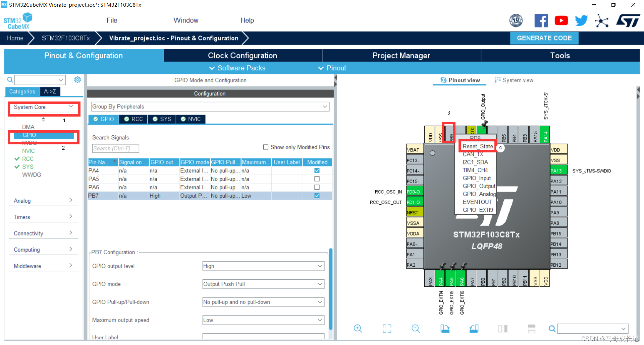This screenshot has width=644, height=345.
Task: Open the Group By Peripherals dropdown
Action: (x=210, y=107)
